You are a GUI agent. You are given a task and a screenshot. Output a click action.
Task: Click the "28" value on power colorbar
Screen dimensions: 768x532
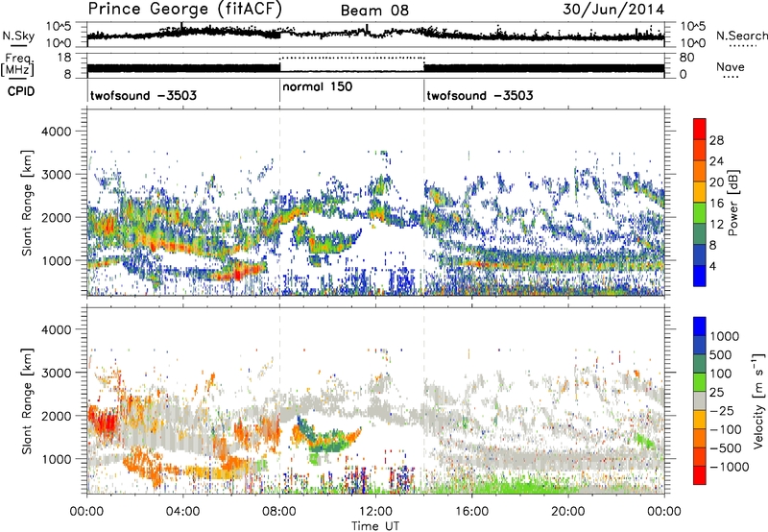716,140
